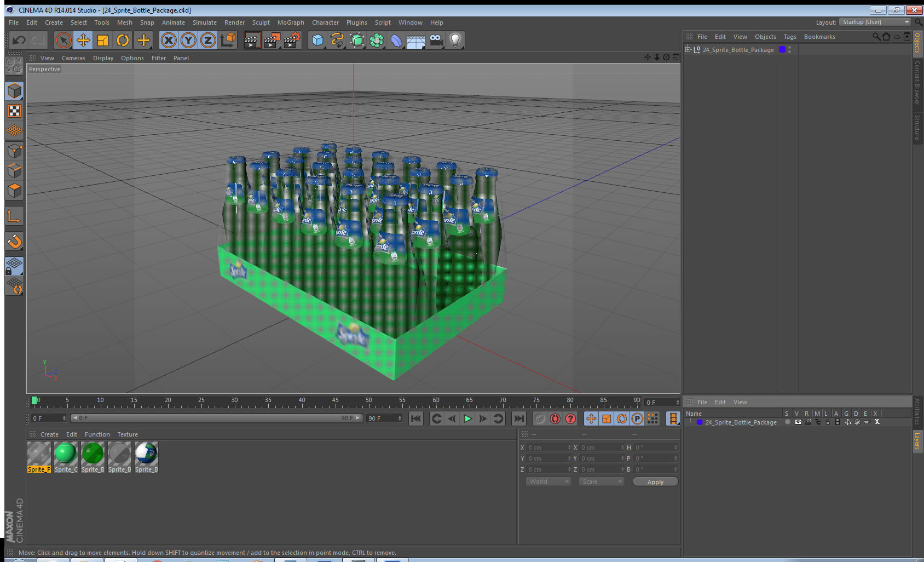Click the Array modeling objects icon
Viewport: 924px width, 562px height.
[x=377, y=40]
